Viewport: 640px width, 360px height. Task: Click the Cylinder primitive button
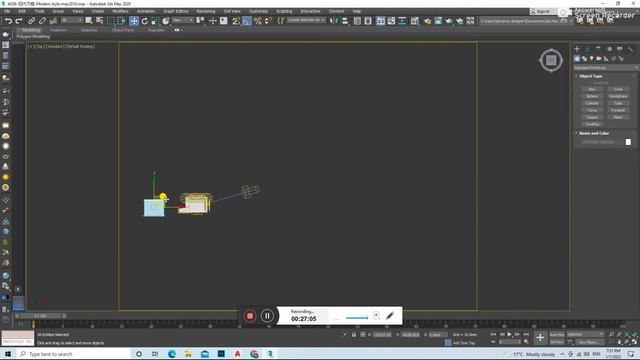592,103
